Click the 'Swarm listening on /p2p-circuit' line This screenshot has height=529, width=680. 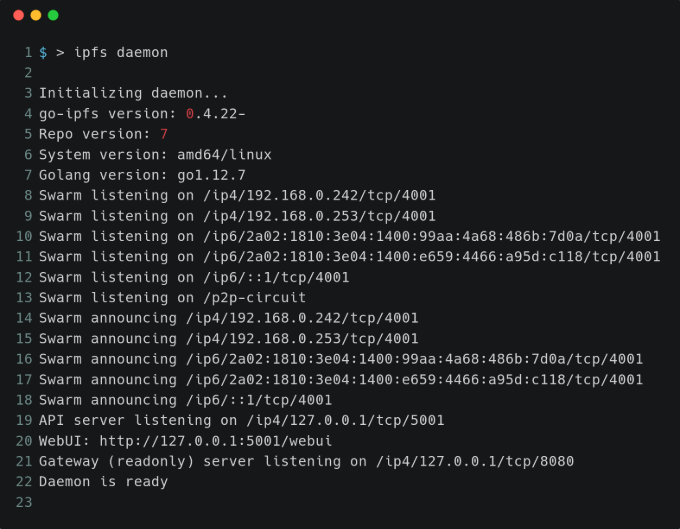[x=172, y=298]
